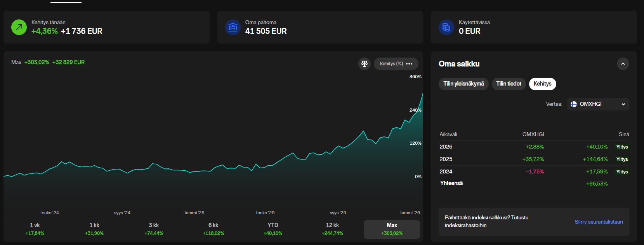Click the bank icon beside Oma pääoma

233,27
